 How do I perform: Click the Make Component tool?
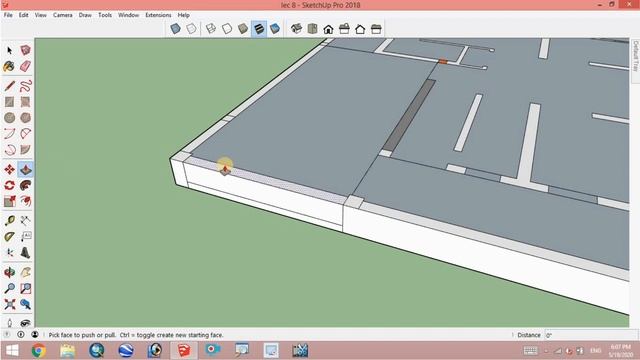25,50
